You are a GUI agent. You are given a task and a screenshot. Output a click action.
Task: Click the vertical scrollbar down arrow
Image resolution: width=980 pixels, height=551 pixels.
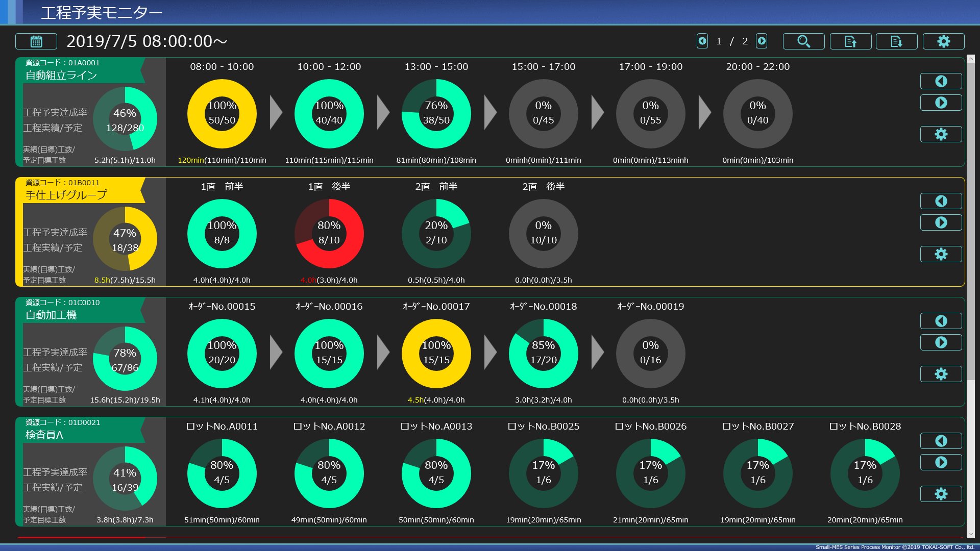[971, 534]
